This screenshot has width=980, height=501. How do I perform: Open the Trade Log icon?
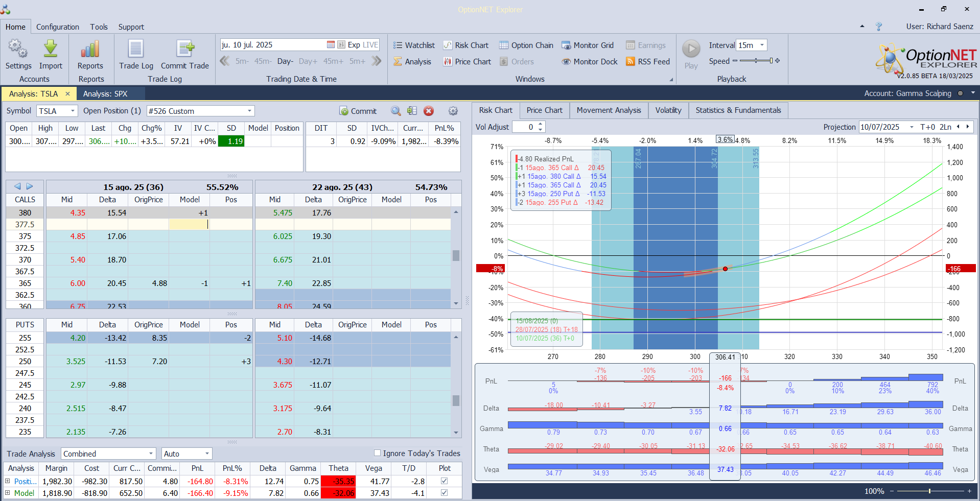point(136,49)
